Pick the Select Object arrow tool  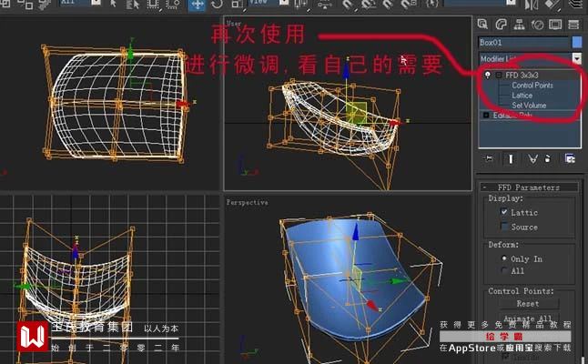[114, 5]
